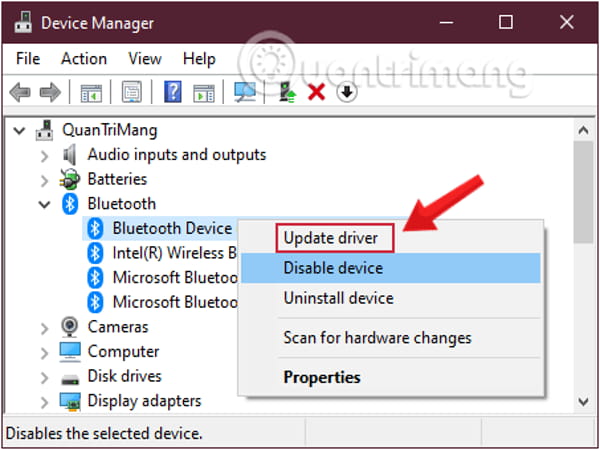This screenshot has width=600, height=450.
Task: Click the Computer monitor icon
Action: pos(70,352)
